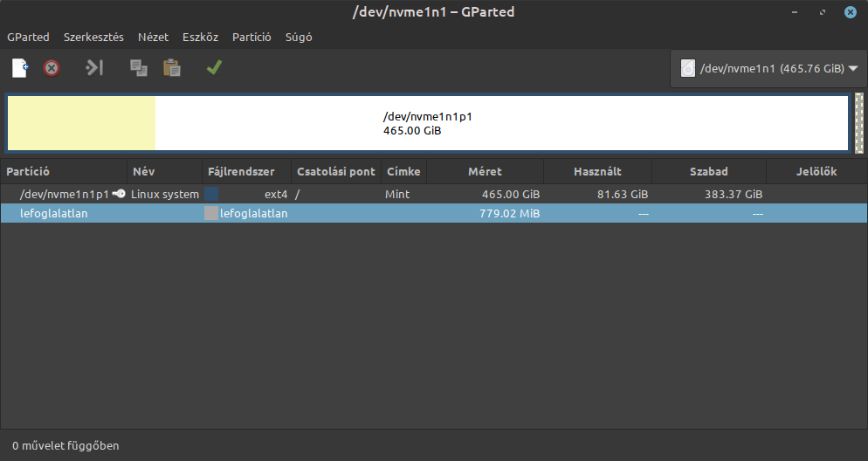
Task: Open the Súgó menu
Action: pos(299,37)
